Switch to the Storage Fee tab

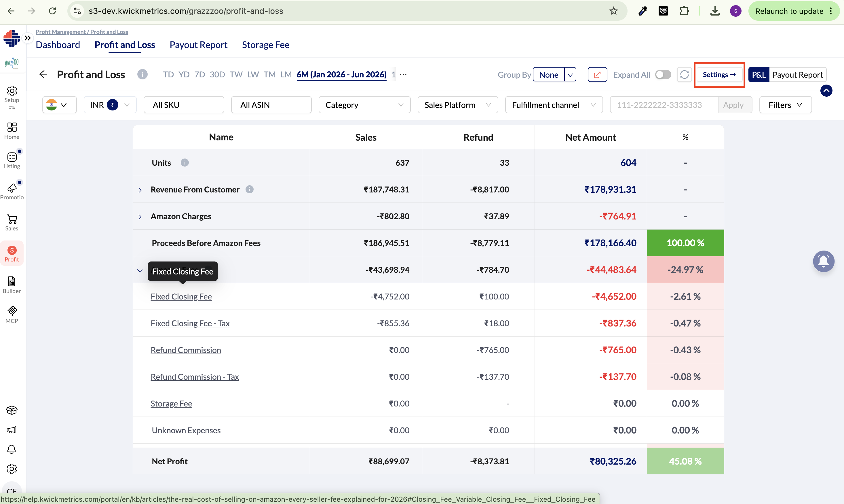tap(265, 45)
